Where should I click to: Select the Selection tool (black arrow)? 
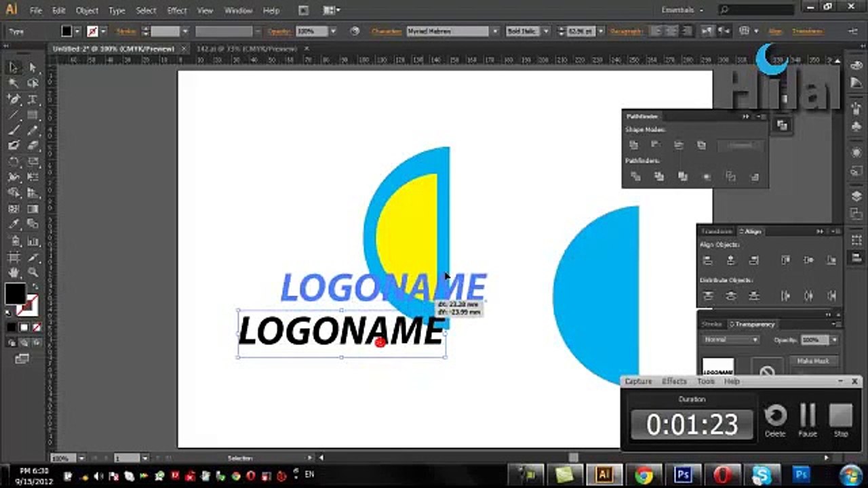tap(14, 68)
